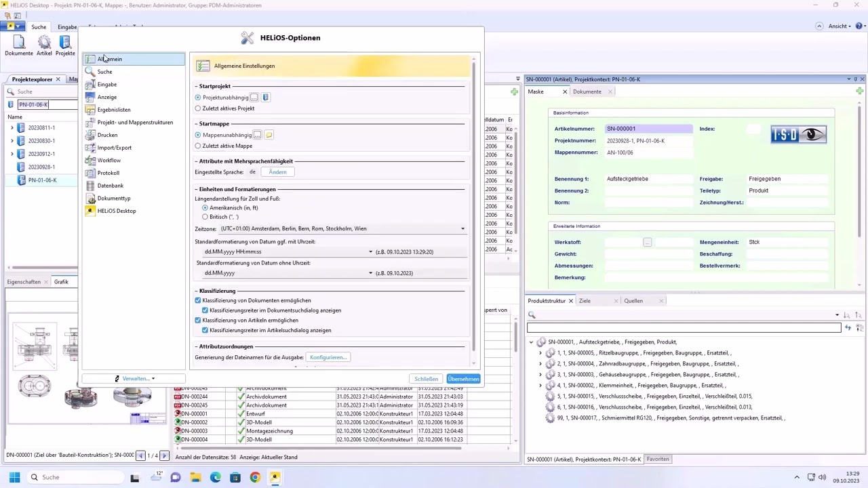Select Zuletzt aktive Mappe radio
The width and height of the screenshot is (868, 488).
pos(198,146)
